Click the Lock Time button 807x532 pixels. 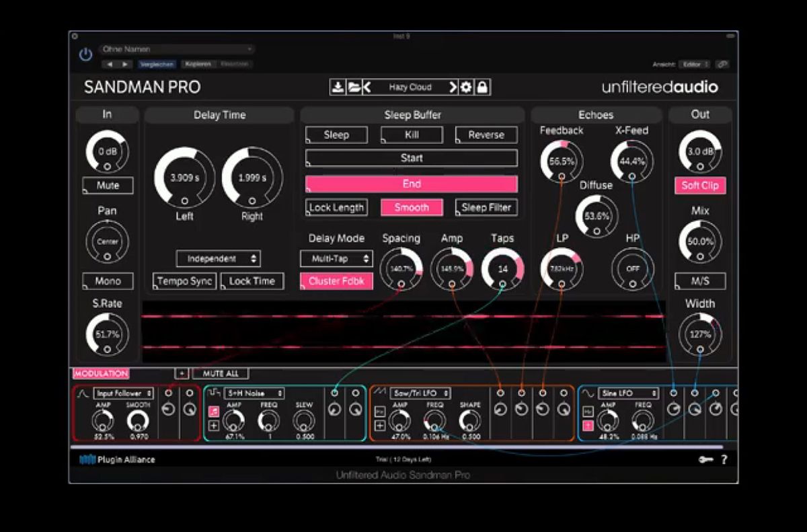(x=252, y=281)
